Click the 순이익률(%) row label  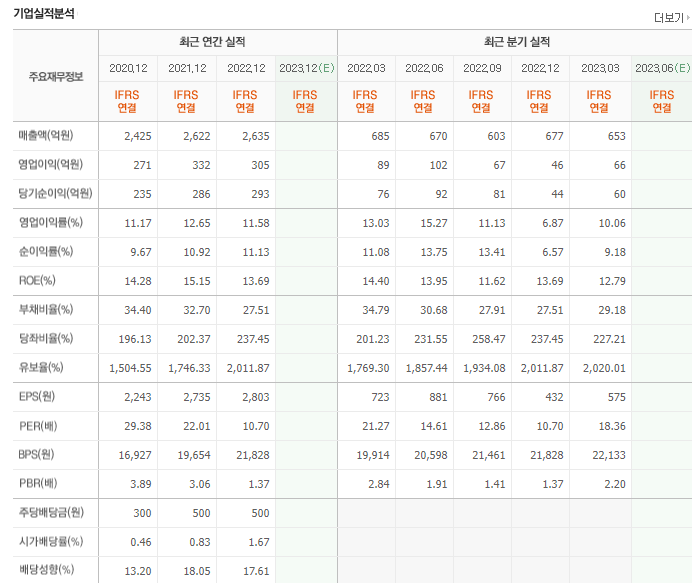46,252
